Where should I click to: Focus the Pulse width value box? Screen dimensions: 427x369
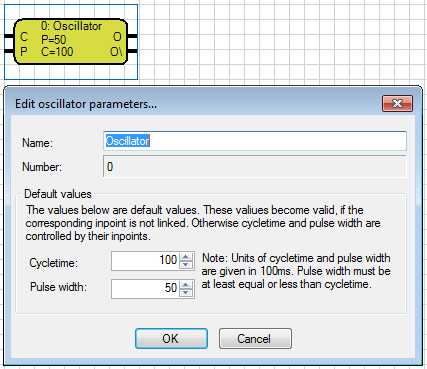pos(145,289)
